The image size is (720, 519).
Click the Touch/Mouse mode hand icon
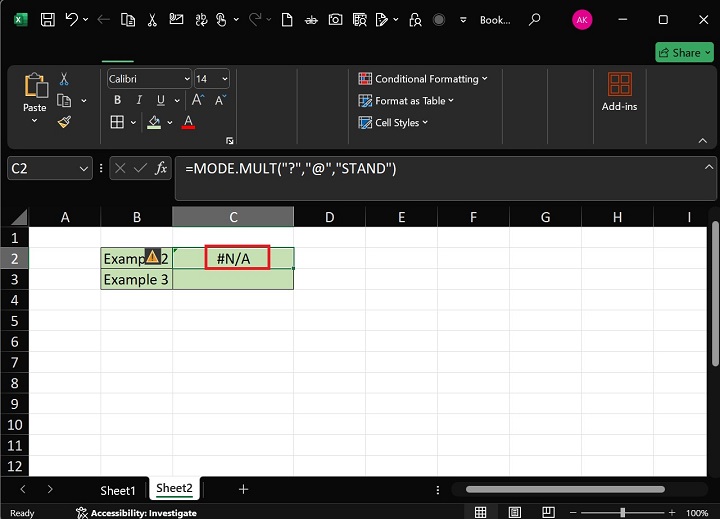[221, 20]
